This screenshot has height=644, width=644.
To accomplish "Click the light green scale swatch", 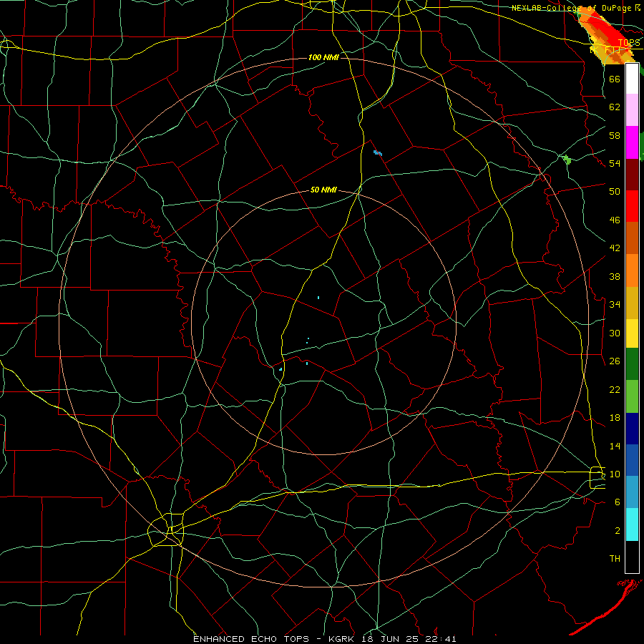I will tap(632, 396).
